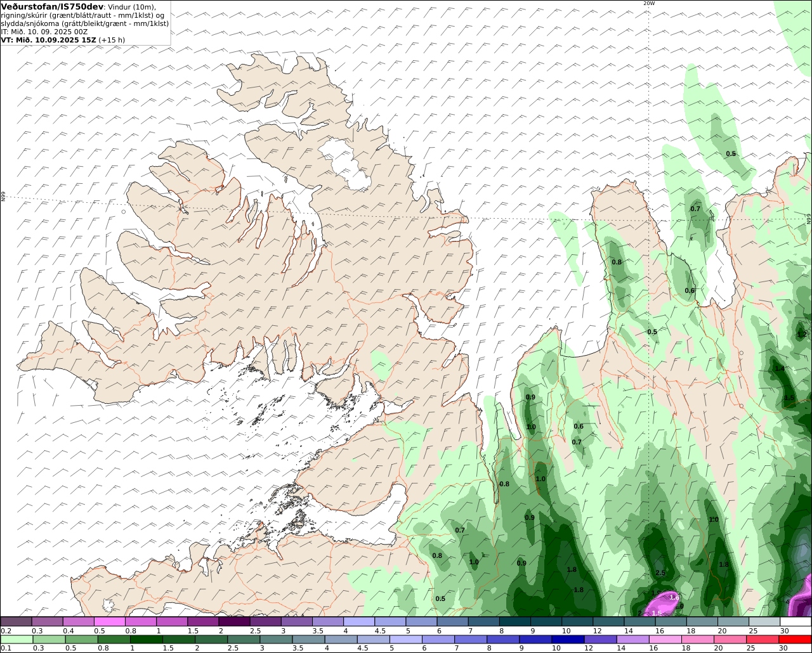Pick the snow-row legend swatch starting at 0.2
This screenshot has height=653, width=812.
(x=16, y=621)
